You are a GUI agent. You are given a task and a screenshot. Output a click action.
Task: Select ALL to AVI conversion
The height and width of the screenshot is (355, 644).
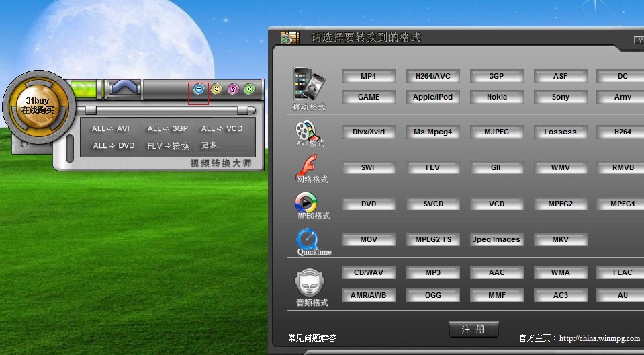(x=111, y=128)
